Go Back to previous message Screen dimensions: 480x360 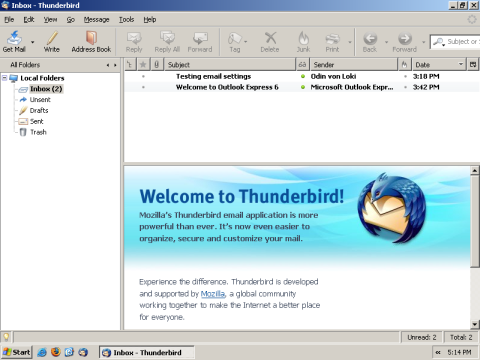pyautogui.click(x=370, y=41)
